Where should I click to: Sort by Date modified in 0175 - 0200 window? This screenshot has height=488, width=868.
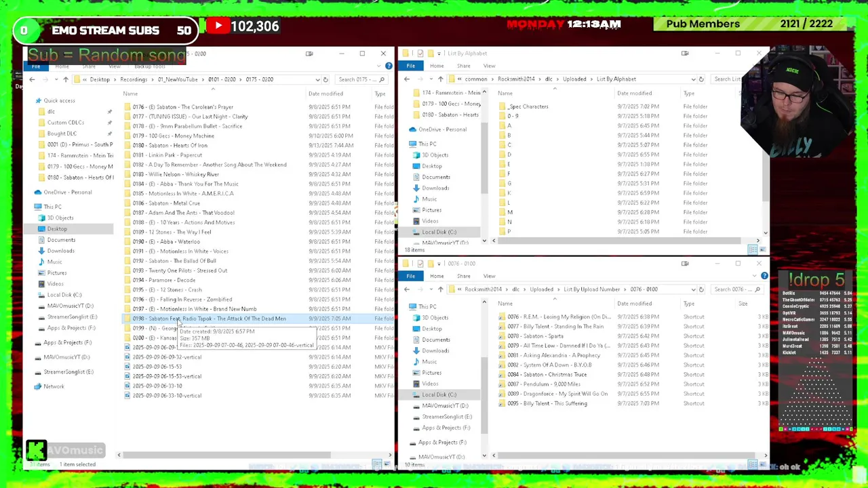pos(325,94)
